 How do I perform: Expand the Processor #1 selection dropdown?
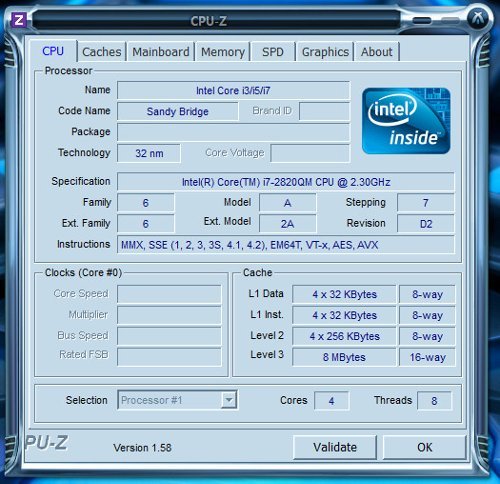point(177,400)
